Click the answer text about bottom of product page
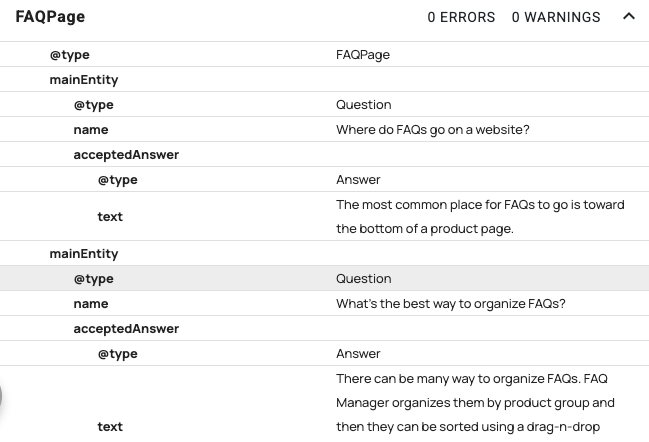 tap(480, 216)
